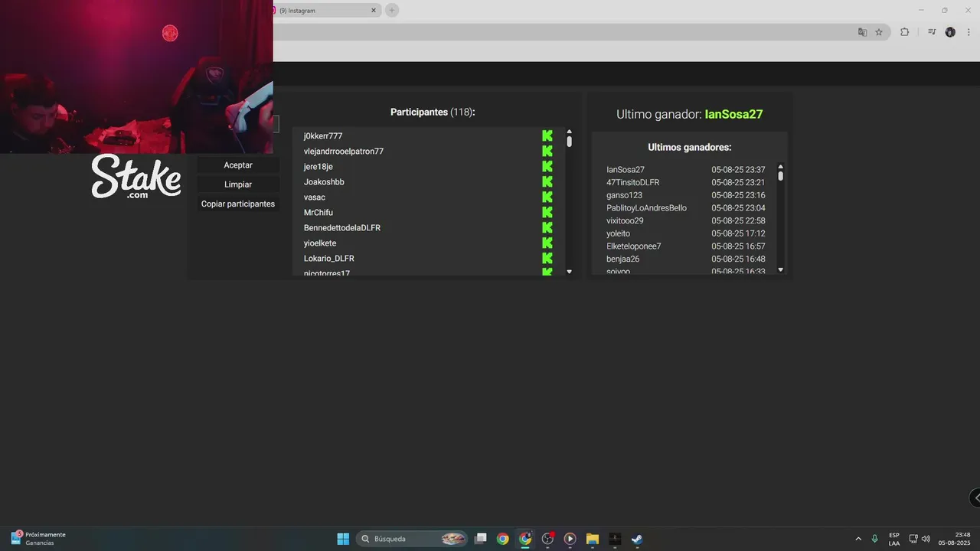This screenshot has height=551, width=980.
Task: Select participant BennedettodelaDLFR
Action: coord(342,228)
